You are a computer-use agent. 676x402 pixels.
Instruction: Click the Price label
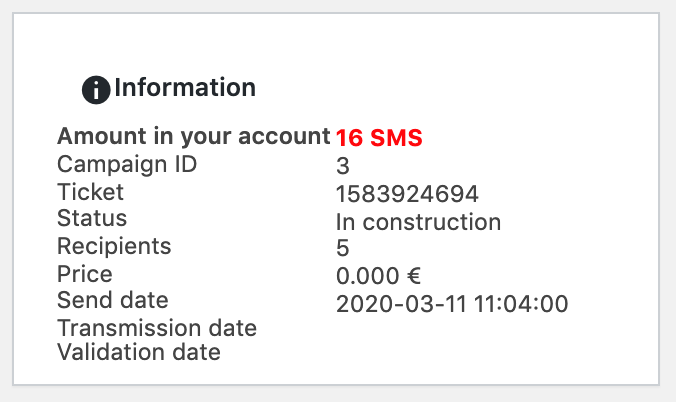click(84, 274)
